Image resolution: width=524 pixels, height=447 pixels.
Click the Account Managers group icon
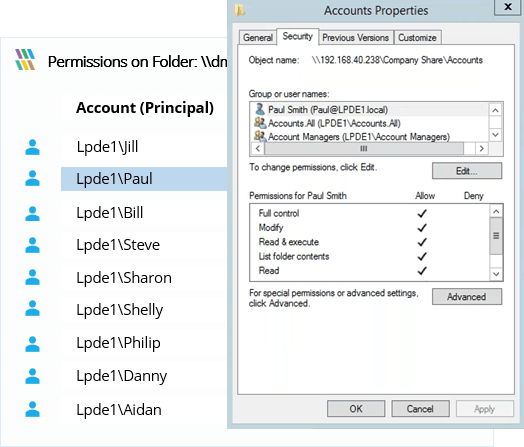260,136
